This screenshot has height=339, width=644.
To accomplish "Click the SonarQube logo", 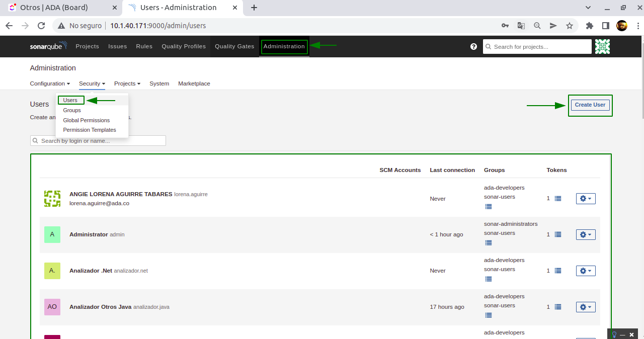I will pyautogui.click(x=48, y=46).
